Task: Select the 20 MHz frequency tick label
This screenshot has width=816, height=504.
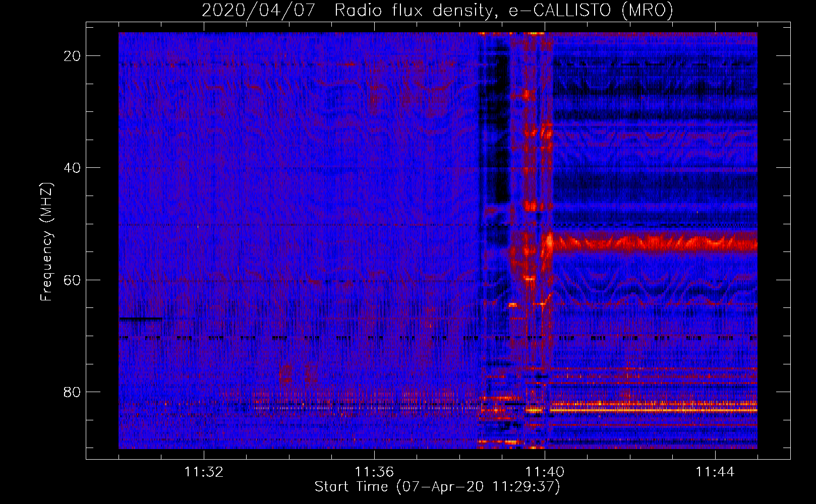Action: pyautogui.click(x=73, y=56)
